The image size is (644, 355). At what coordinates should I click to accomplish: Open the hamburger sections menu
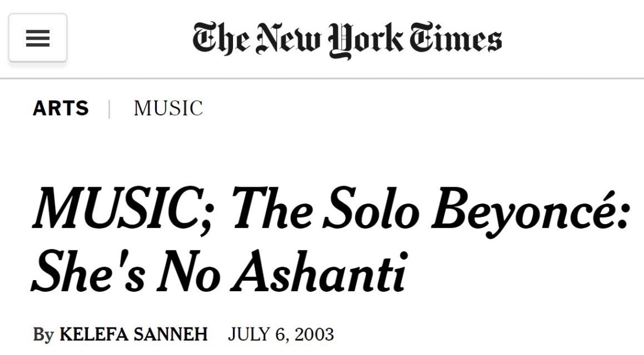[38, 39]
